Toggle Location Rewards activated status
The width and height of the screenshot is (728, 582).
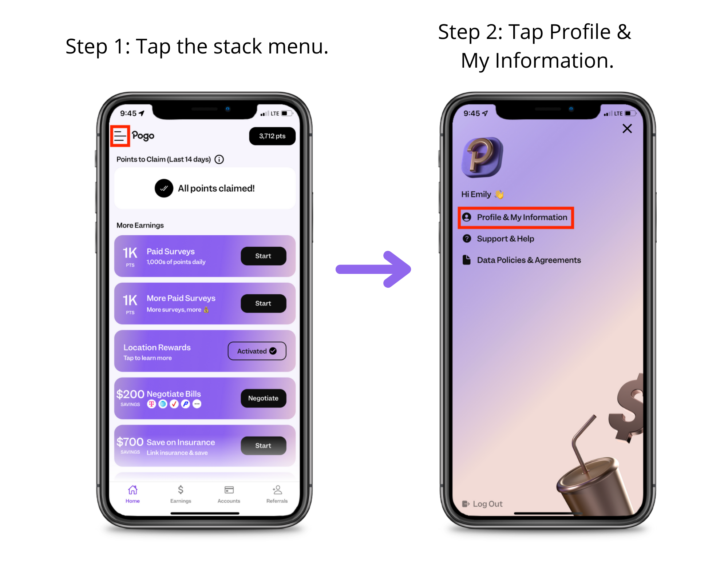point(257,350)
